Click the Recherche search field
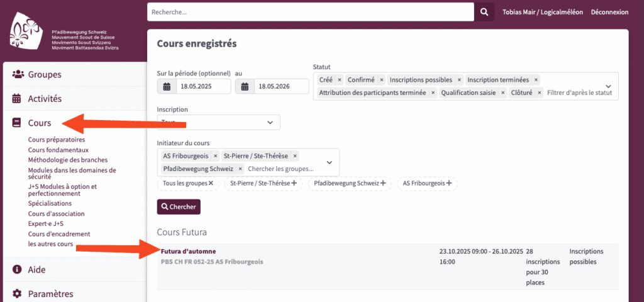644x302 pixels. click(311, 13)
